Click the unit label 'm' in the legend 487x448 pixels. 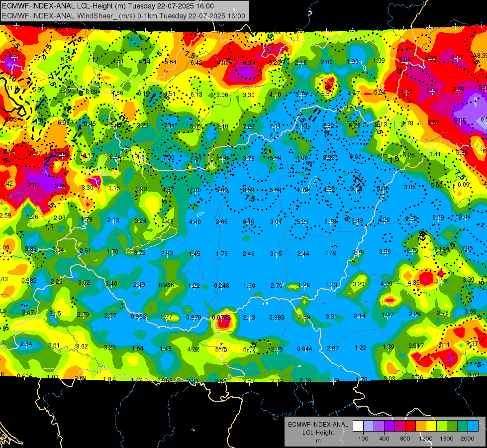[318, 441]
